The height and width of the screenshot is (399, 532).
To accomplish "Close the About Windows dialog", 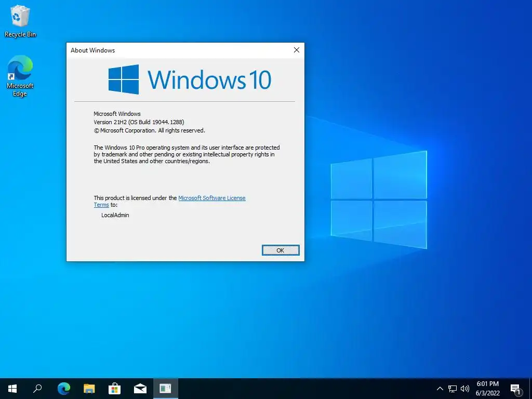I will click(x=296, y=50).
